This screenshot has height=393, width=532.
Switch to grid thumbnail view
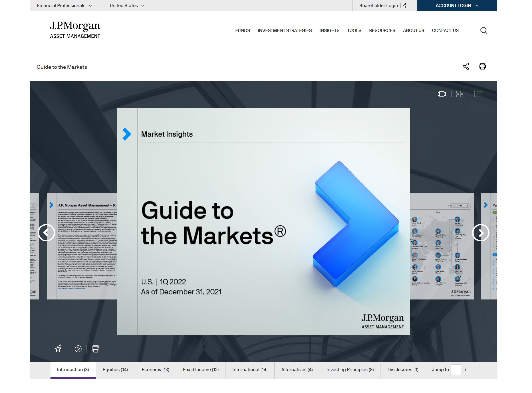(459, 94)
